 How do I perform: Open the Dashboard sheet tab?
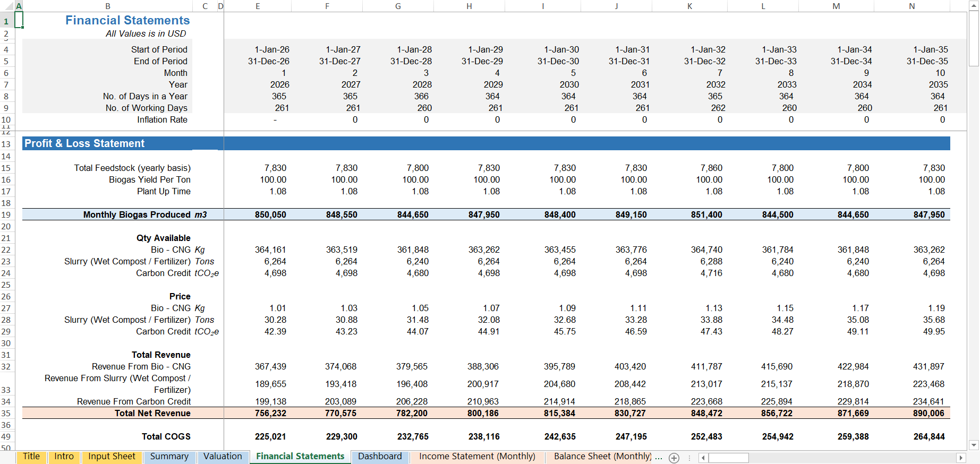point(380,457)
